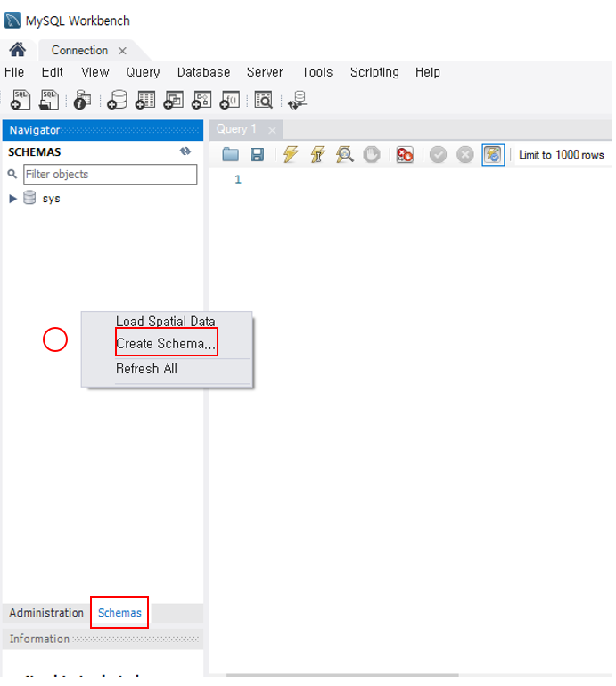Open script file in query editor
The width and height of the screenshot is (616, 686).
click(x=230, y=154)
